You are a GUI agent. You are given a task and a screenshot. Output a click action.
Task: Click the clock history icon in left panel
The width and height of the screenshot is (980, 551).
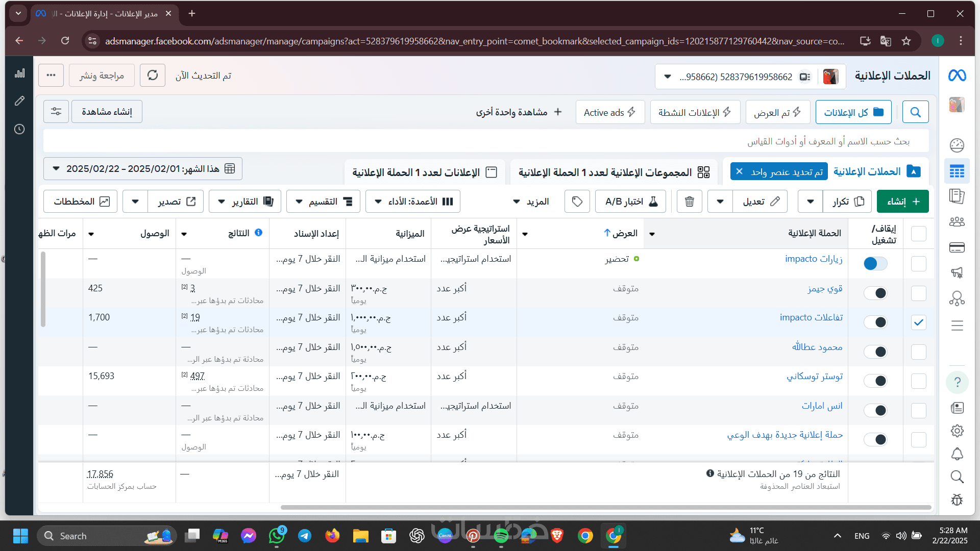click(19, 129)
